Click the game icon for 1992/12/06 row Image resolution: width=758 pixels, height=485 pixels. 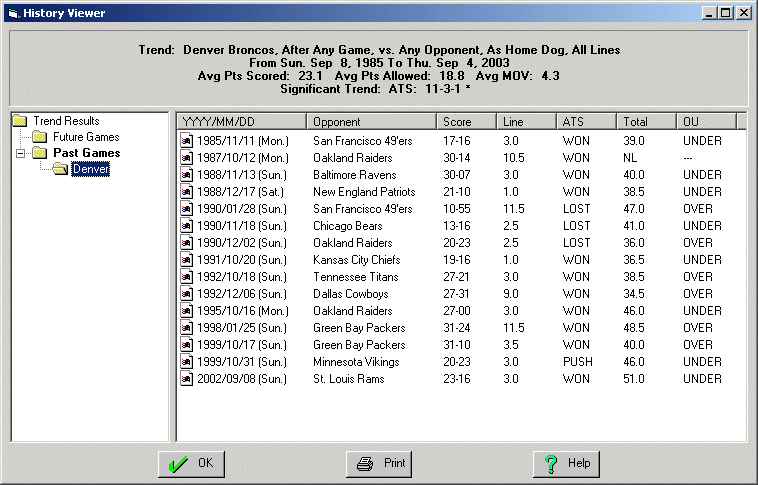pos(187,294)
